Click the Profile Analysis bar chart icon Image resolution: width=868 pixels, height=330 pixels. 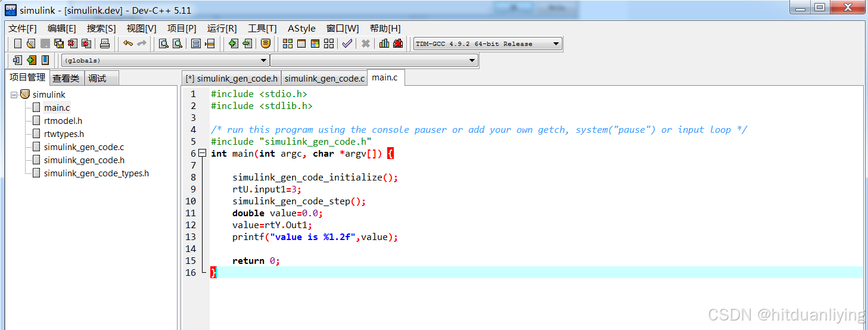click(384, 43)
